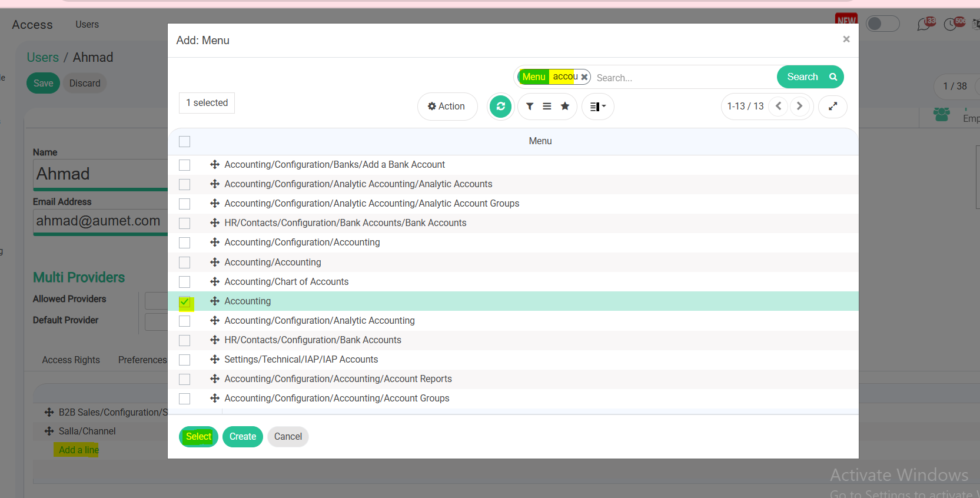
Task: Check the Account Reports row checkbox
Action: tap(185, 379)
